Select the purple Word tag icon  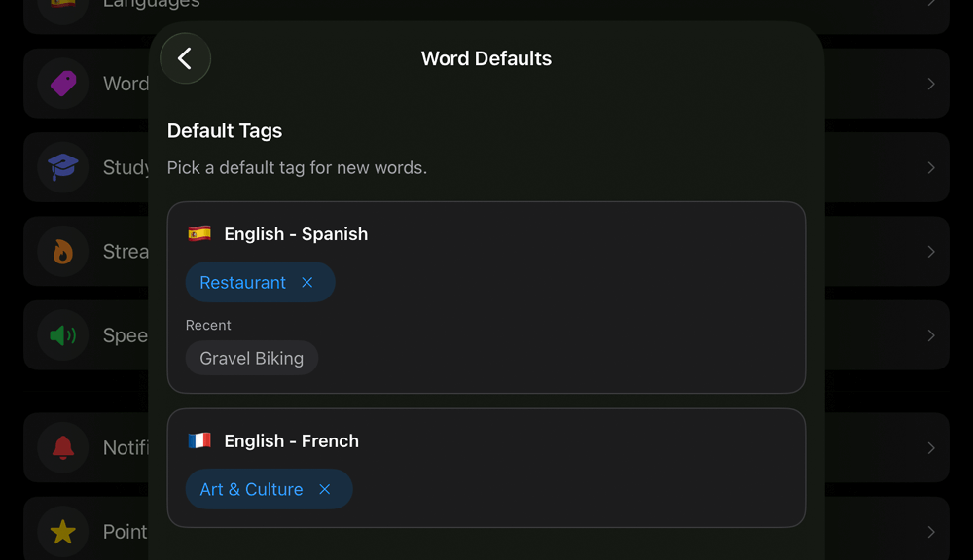tap(61, 84)
